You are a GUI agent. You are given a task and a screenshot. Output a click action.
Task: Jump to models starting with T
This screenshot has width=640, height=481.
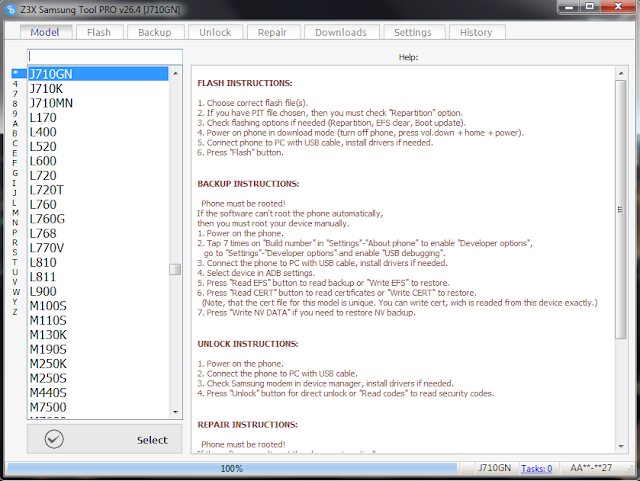15,262
